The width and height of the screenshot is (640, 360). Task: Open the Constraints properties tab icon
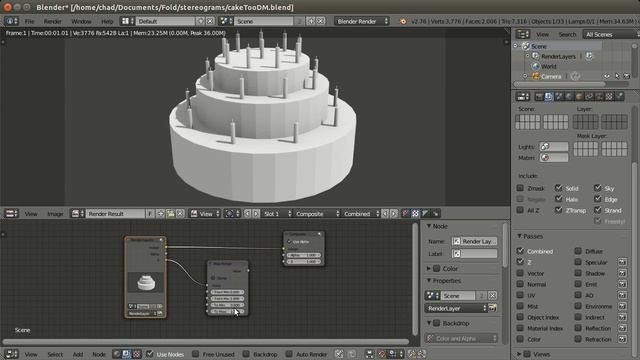click(x=589, y=96)
